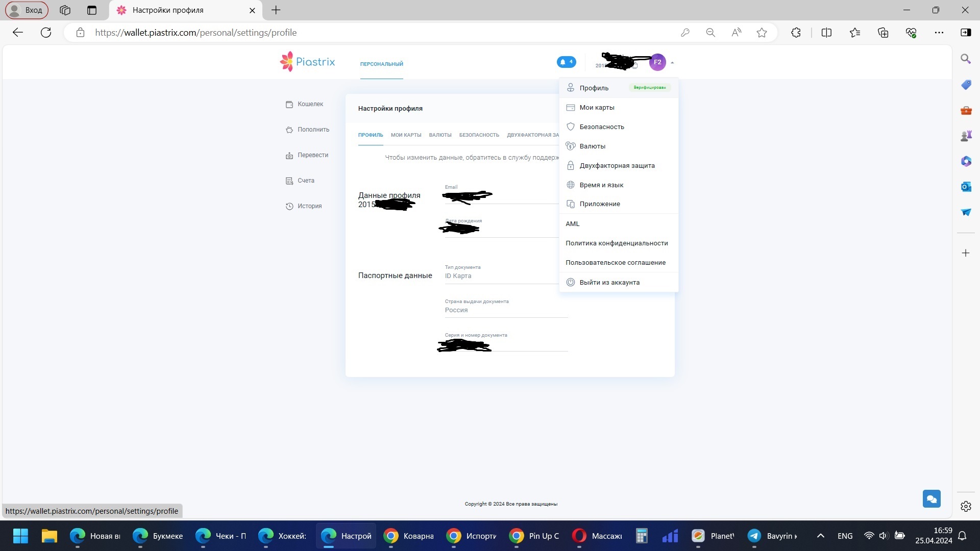Choose Профиль in the account menu

pyautogui.click(x=619, y=88)
